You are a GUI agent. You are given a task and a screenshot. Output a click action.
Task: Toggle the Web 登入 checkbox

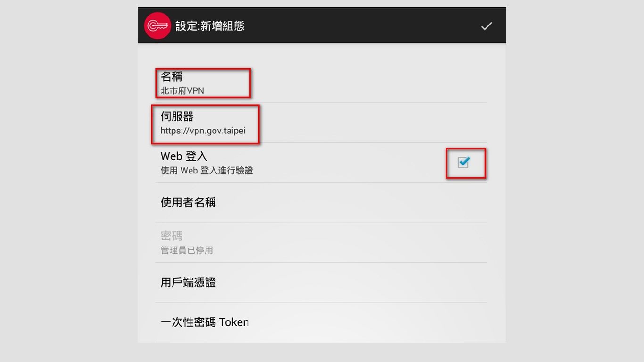[464, 162]
